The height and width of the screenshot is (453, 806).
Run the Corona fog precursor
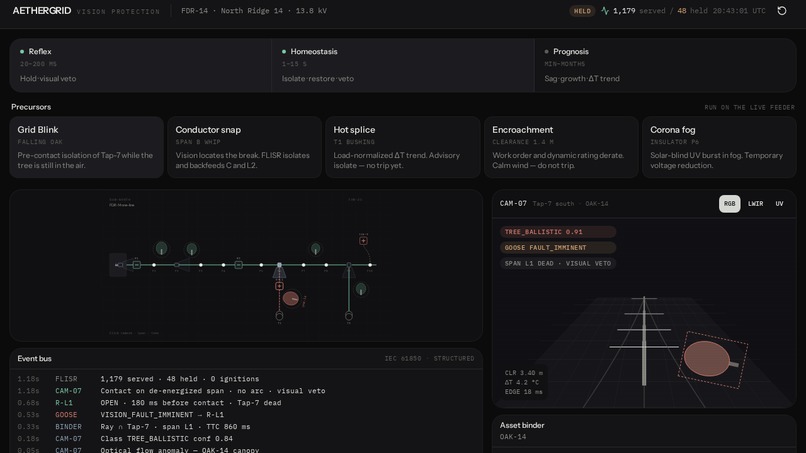(719, 147)
